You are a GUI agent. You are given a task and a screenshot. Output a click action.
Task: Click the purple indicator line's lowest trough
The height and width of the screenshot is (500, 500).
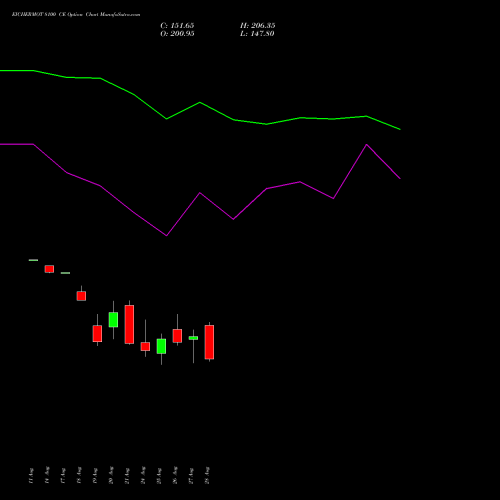[x=167, y=236]
